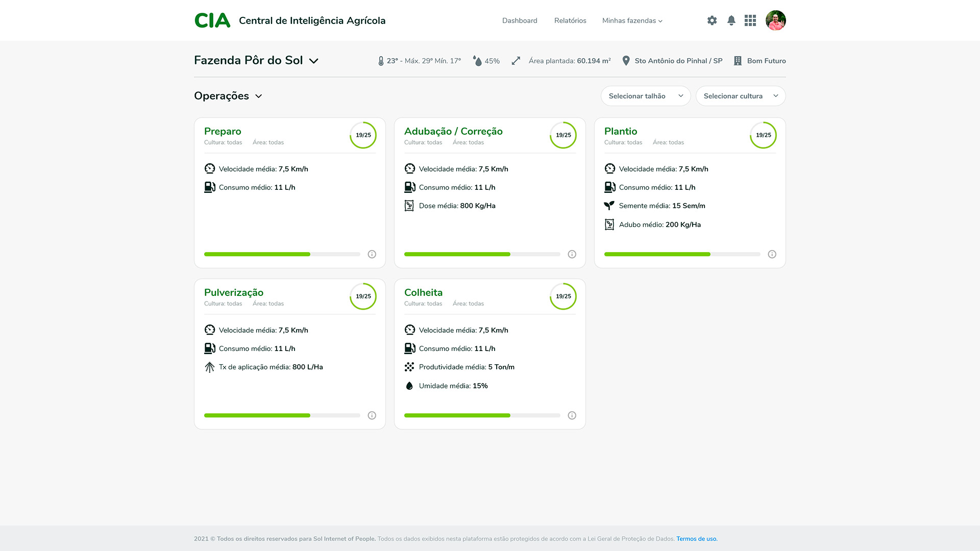980x551 pixels.
Task: Click the fuel pump icon on Pulverização card
Action: [210, 348]
